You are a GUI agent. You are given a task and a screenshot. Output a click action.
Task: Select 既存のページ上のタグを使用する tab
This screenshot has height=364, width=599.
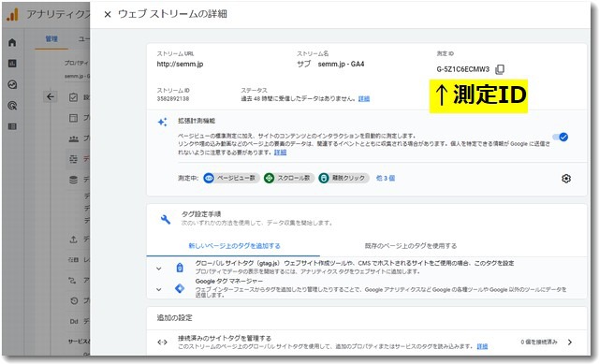(411, 246)
